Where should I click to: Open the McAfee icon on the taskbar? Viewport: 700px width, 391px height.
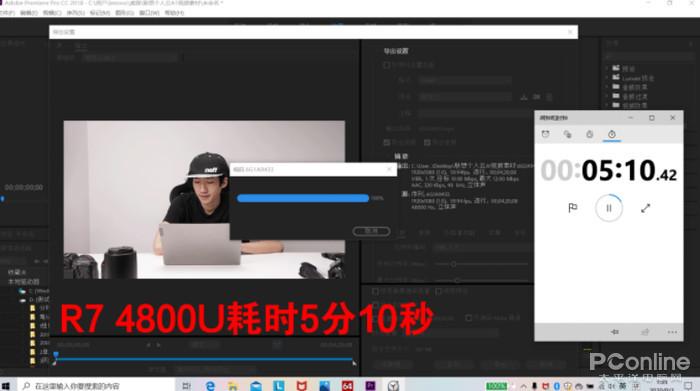[x=302, y=385]
